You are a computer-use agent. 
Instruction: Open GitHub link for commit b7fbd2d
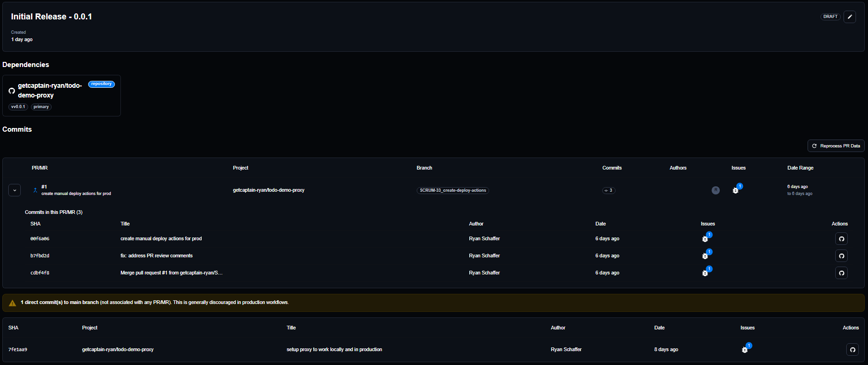coord(841,256)
